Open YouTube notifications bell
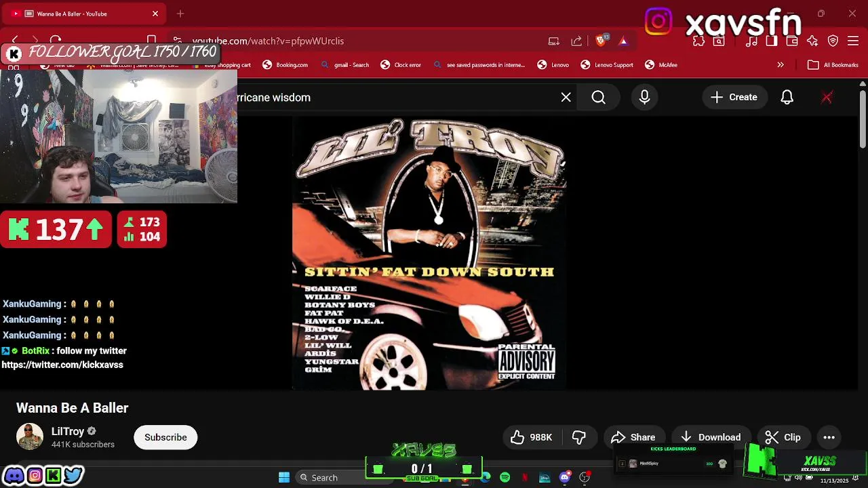This screenshot has height=488, width=868. tap(787, 98)
